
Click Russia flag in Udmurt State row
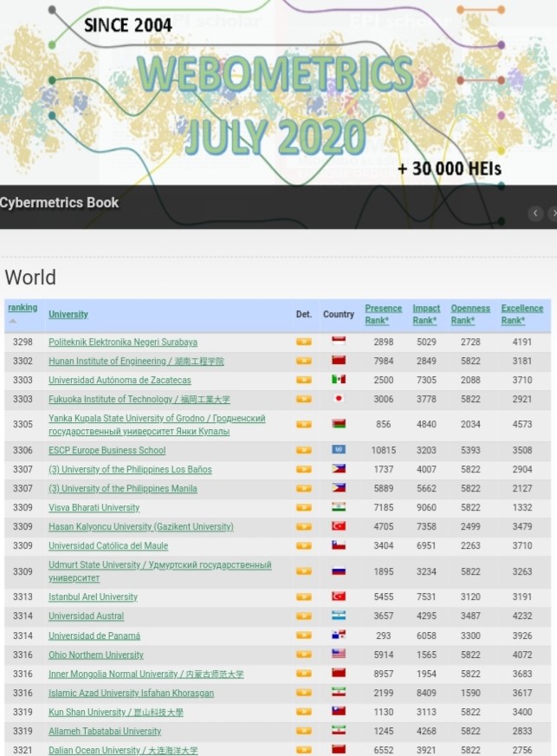(x=339, y=570)
